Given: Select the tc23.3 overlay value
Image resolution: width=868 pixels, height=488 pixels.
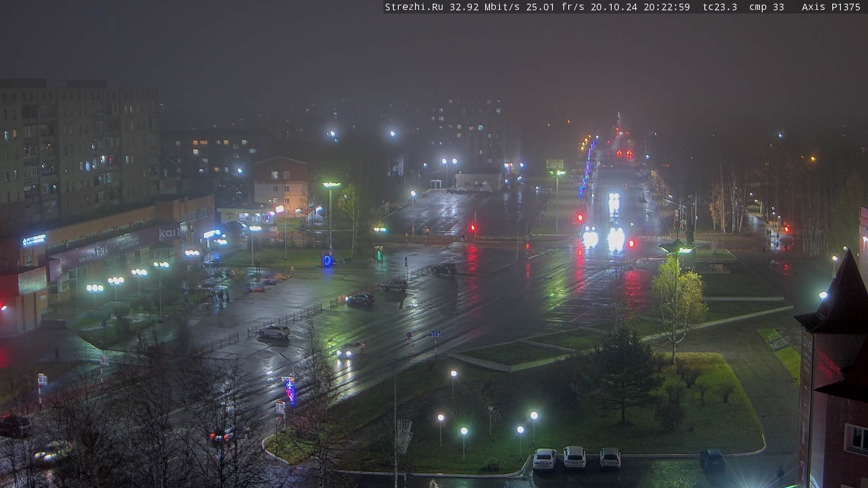Looking at the screenshot, I should point(720,7).
